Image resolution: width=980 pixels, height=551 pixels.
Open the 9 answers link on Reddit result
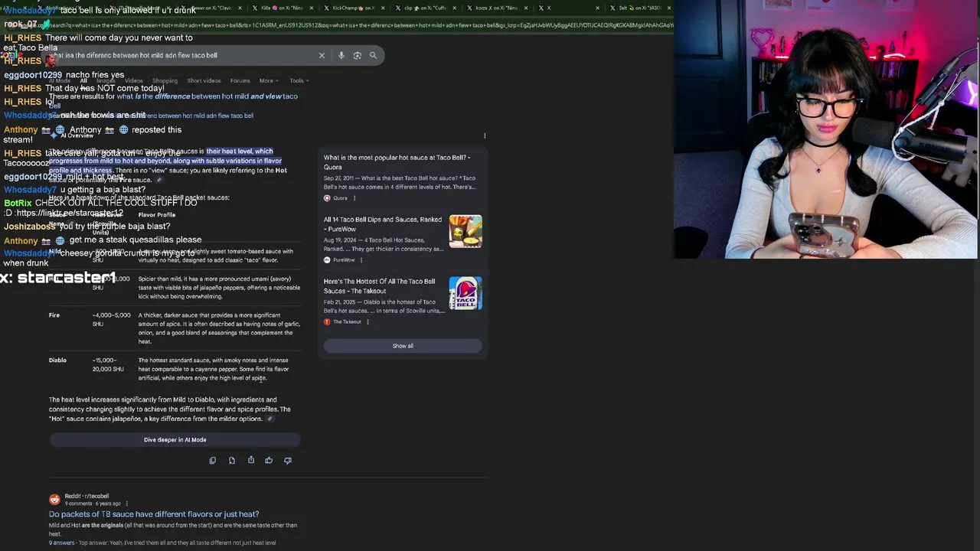coord(62,543)
